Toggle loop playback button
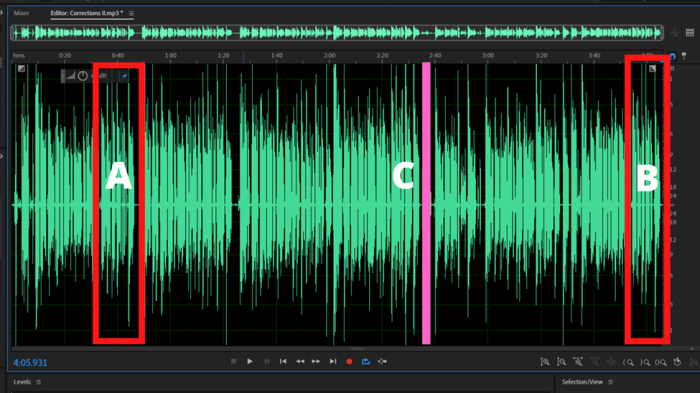This screenshot has width=700, height=393. tap(366, 361)
